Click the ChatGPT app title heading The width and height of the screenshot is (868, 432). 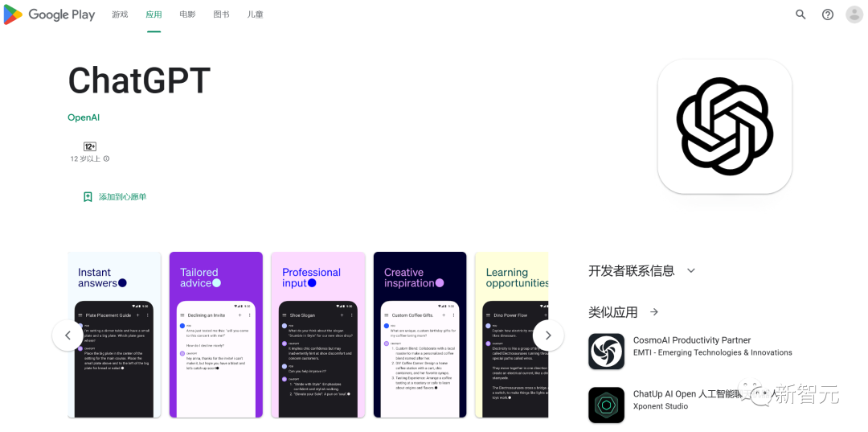[139, 81]
